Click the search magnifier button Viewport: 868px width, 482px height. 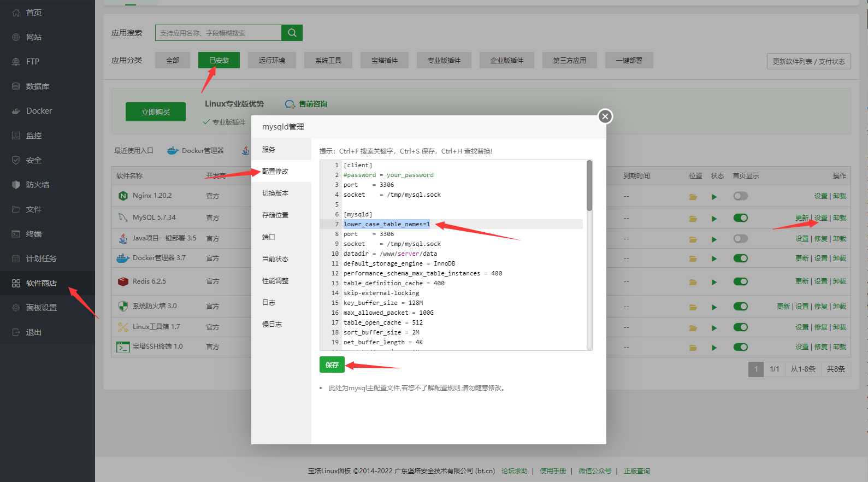(x=292, y=33)
